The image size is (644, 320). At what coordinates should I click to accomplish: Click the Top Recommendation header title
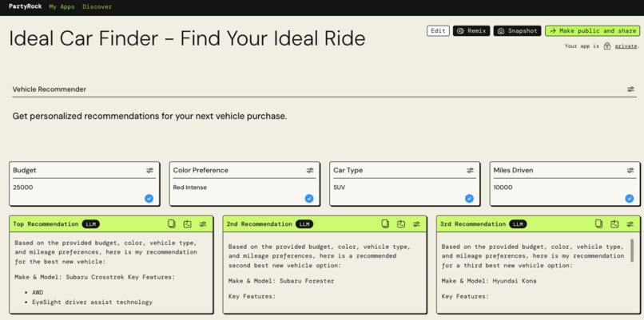[x=46, y=224]
